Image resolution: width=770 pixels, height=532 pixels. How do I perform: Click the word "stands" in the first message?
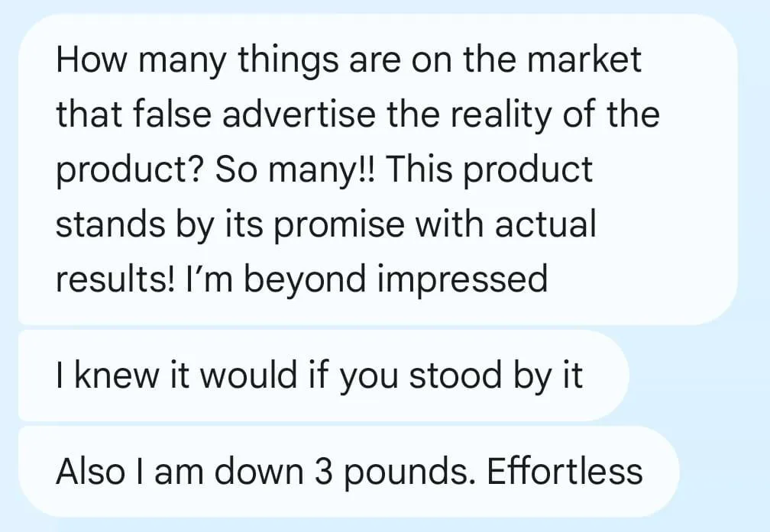[x=103, y=224]
